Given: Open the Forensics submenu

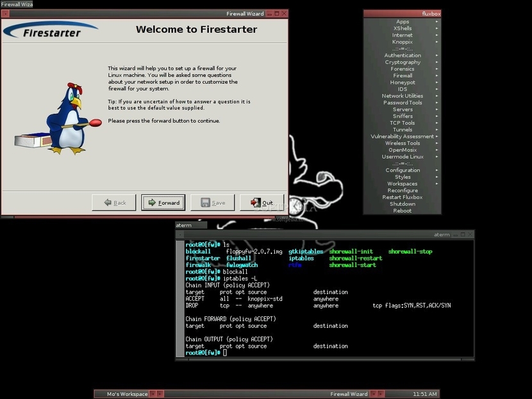Looking at the screenshot, I should [403, 69].
